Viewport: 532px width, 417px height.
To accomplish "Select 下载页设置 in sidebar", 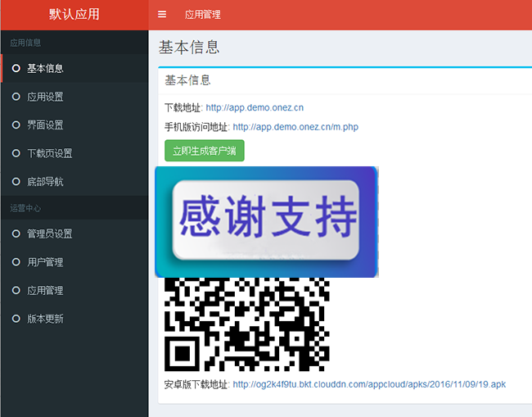I will [x=74, y=153].
